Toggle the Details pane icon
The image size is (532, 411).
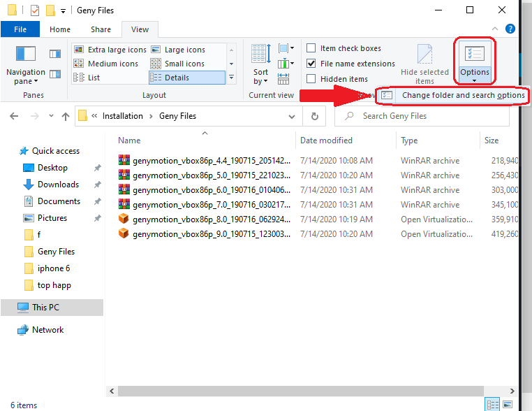(x=55, y=73)
